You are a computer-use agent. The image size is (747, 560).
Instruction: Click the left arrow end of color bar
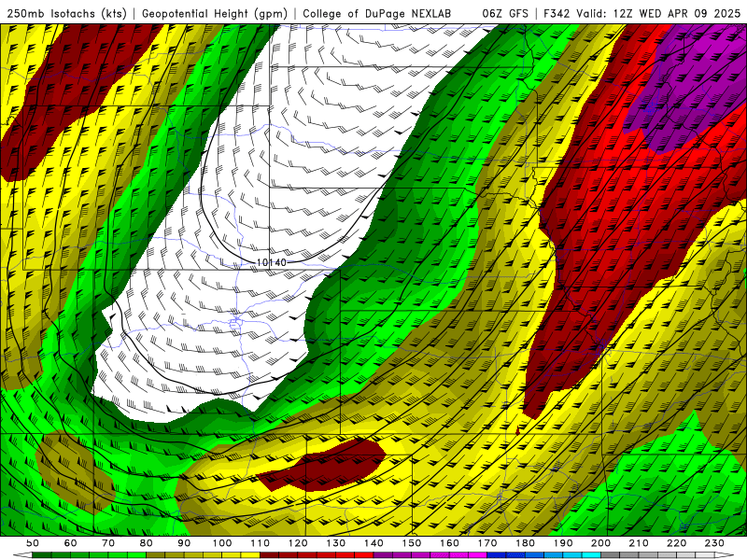point(22,555)
